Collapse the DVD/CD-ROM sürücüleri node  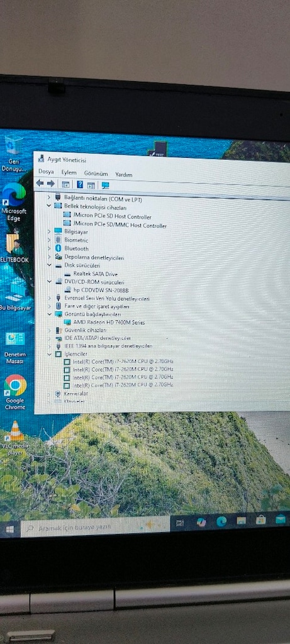coord(49,282)
